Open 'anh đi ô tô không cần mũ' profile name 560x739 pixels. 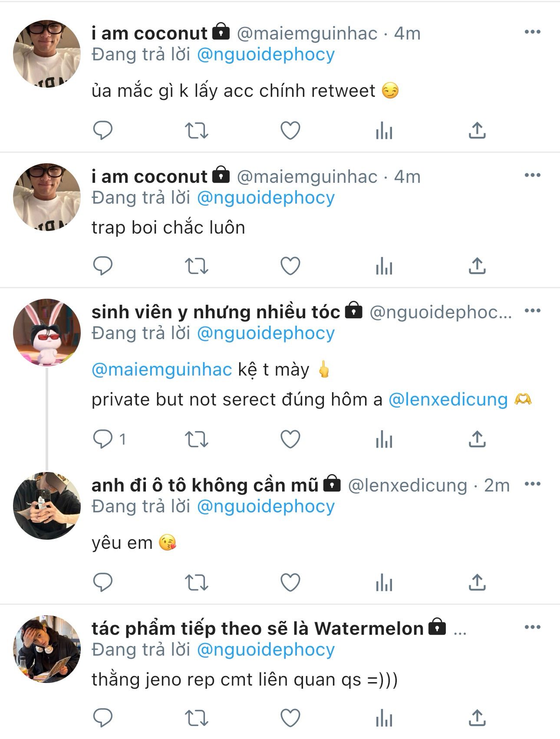(205, 485)
